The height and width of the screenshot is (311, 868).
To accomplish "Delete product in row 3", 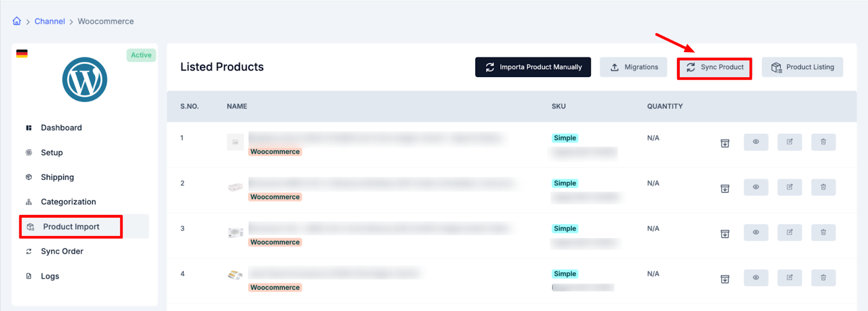I will [823, 232].
